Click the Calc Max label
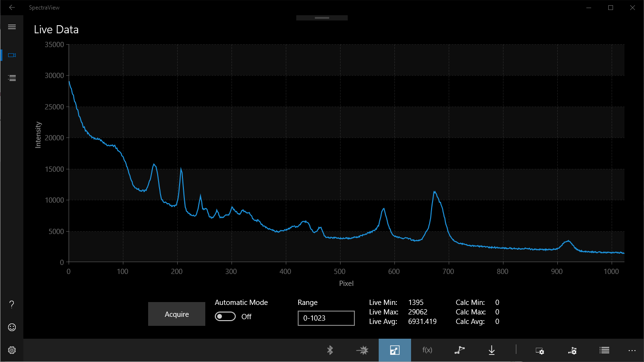Screen dimensions: 644x362 coord(471,312)
